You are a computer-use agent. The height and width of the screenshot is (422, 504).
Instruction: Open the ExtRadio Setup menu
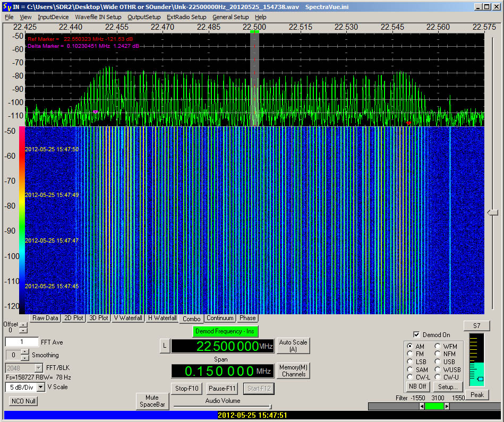(186, 17)
